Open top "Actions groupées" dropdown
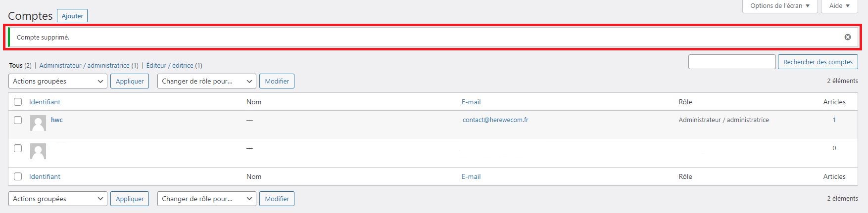The height and width of the screenshot is (213, 868). (58, 81)
